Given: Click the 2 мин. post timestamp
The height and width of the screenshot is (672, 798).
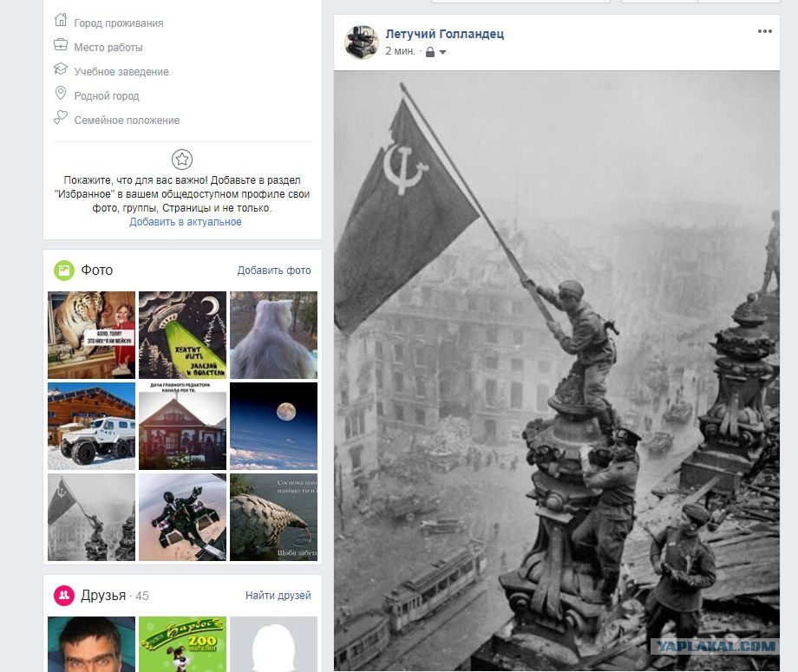Looking at the screenshot, I should pyautogui.click(x=400, y=51).
